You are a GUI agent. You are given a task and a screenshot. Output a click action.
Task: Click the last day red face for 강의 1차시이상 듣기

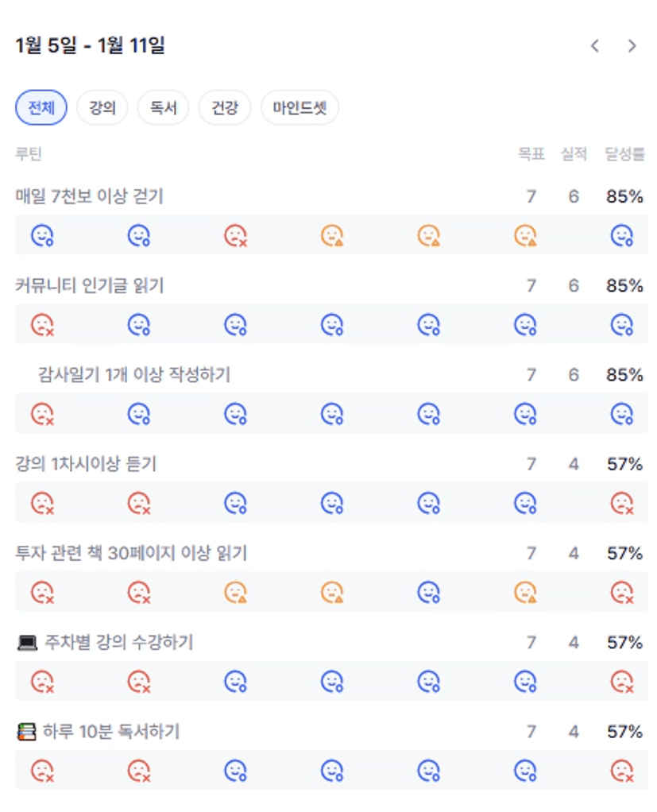tap(621, 502)
